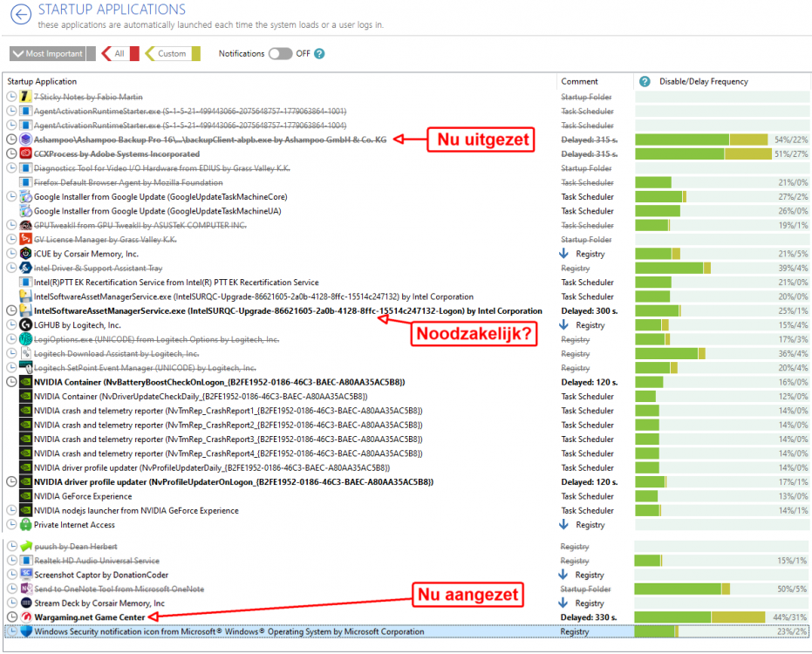Screen dimensions: 812x654
Task: Click the Windows Security shield icon
Action: click(26, 631)
